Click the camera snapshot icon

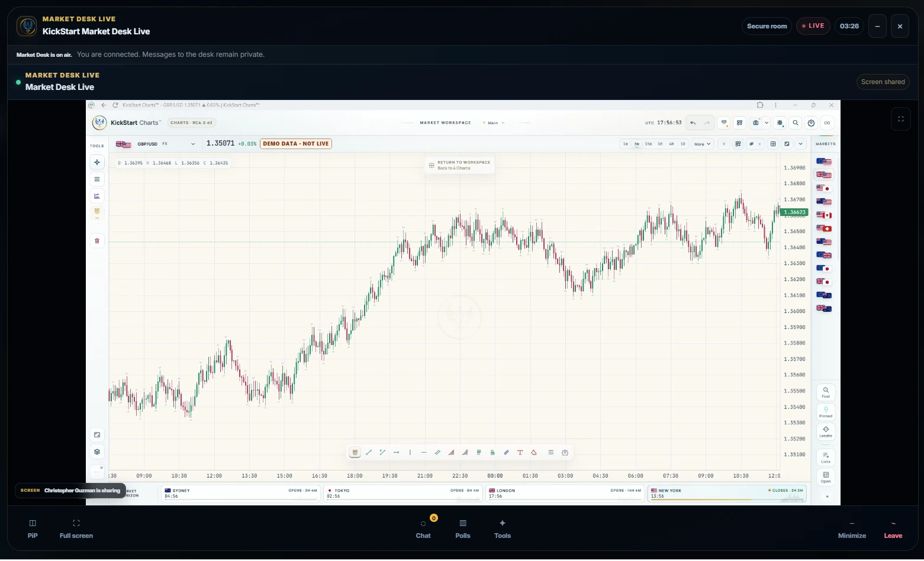tap(756, 123)
